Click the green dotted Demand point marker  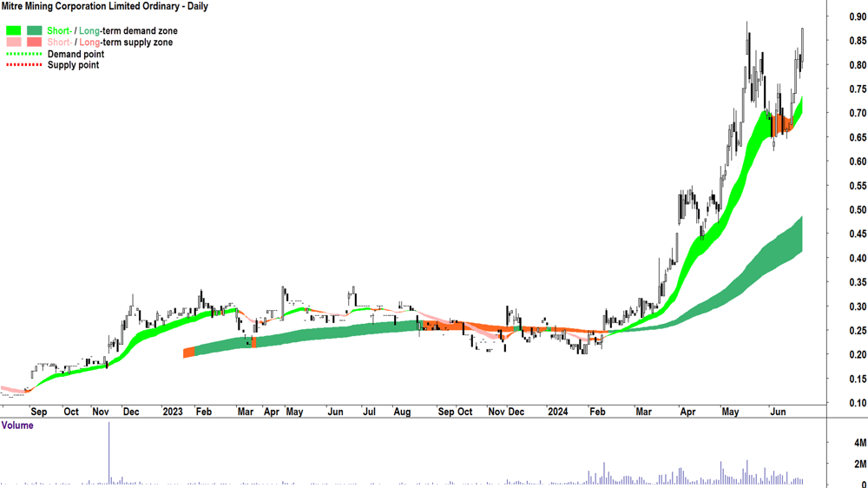(x=23, y=54)
